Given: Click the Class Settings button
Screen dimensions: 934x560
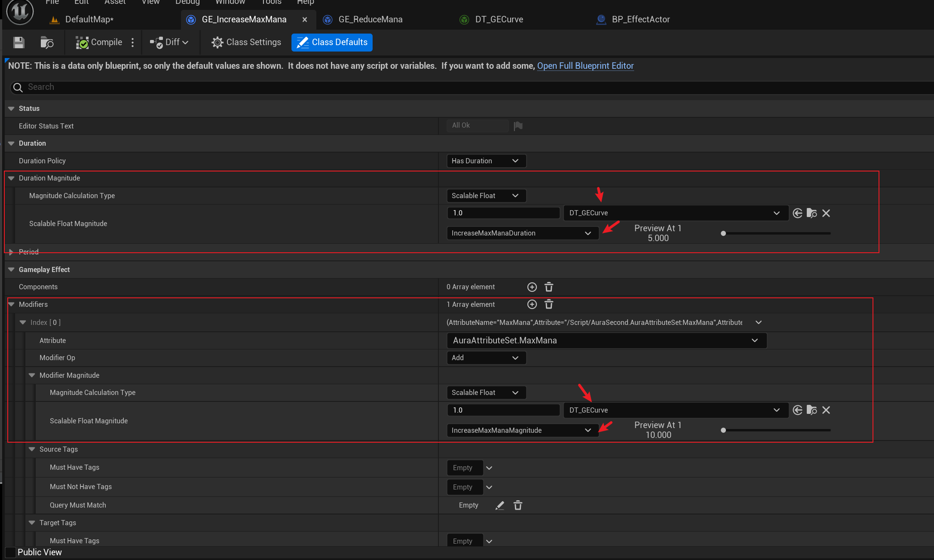Looking at the screenshot, I should click(x=246, y=42).
